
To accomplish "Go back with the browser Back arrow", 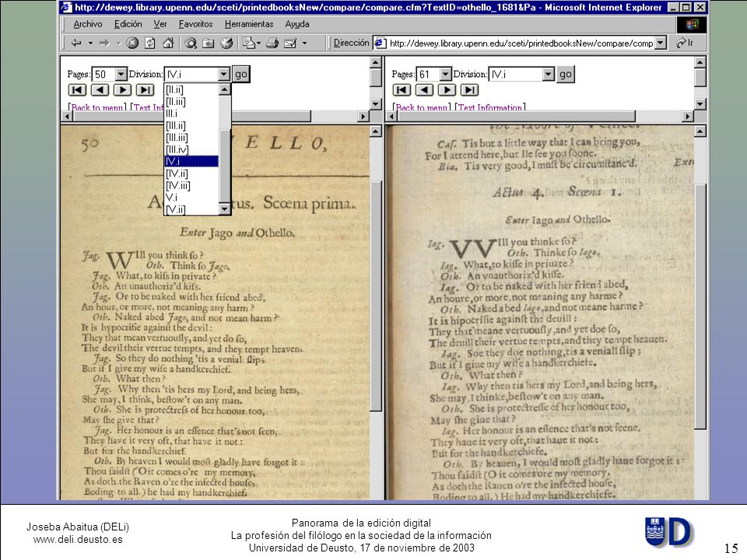I will pyautogui.click(x=76, y=44).
